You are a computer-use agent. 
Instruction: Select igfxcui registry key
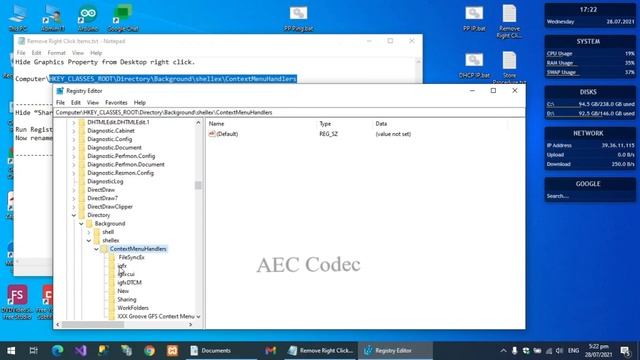(x=126, y=274)
